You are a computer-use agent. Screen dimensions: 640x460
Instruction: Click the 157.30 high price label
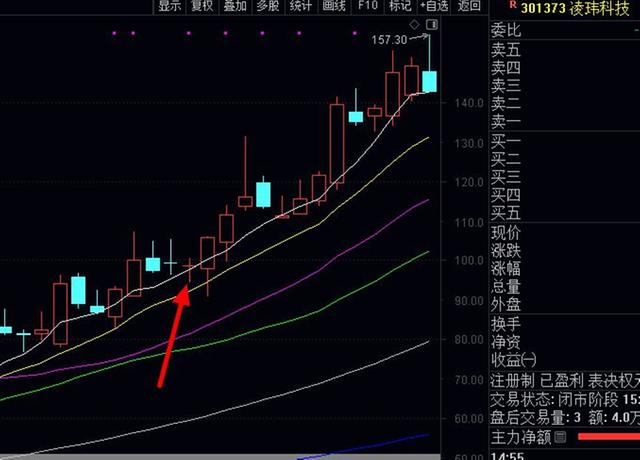(x=389, y=40)
